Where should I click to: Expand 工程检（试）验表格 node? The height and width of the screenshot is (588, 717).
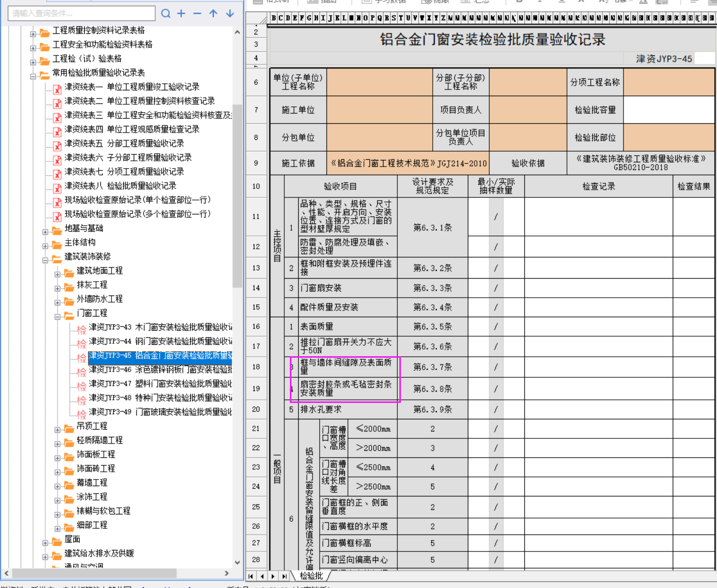(x=33, y=63)
